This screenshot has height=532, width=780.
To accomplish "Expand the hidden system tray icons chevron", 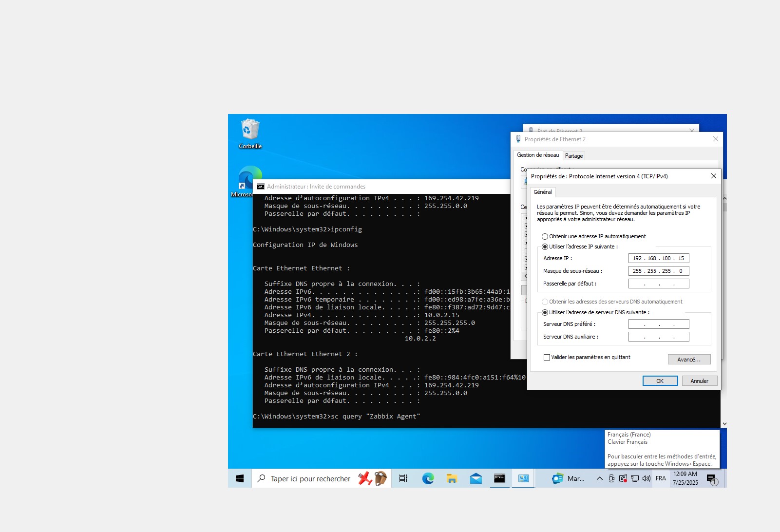I will pos(599,478).
